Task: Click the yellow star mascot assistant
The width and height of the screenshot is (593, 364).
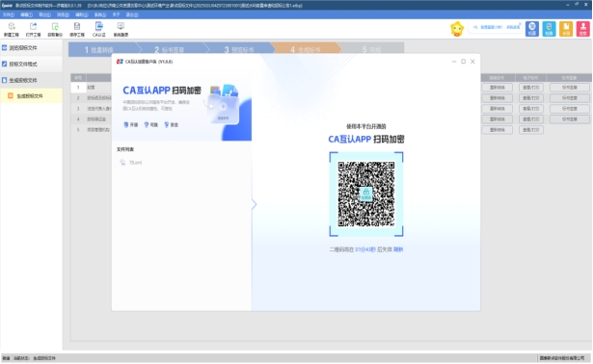Action: [457, 29]
